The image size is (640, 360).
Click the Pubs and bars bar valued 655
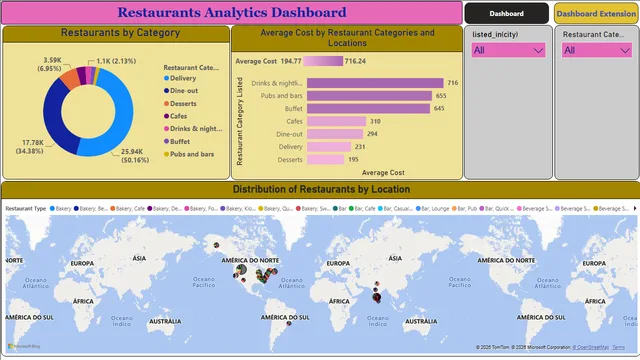click(369, 96)
